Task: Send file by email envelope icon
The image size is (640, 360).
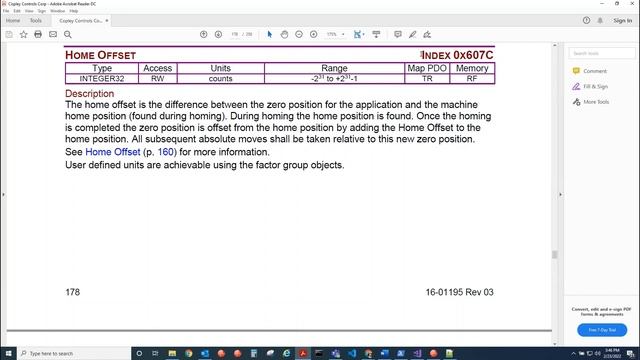Action: tap(53, 35)
